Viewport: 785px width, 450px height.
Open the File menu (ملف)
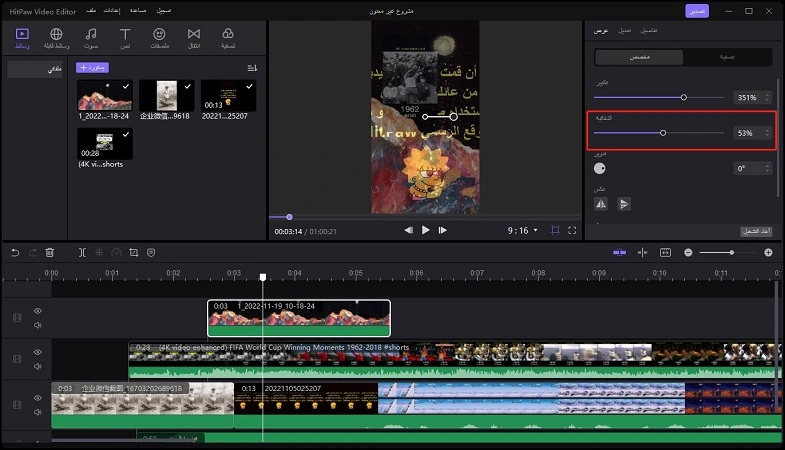[x=91, y=11]
